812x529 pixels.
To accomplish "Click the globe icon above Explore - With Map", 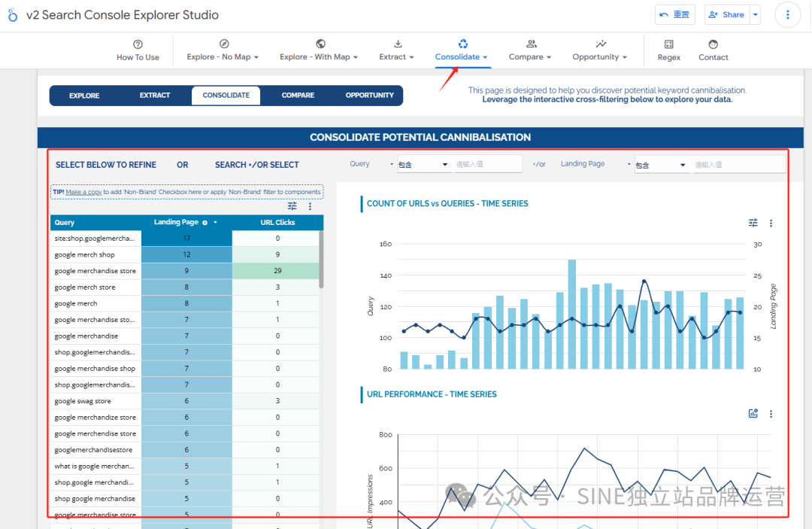I will (x=320, y=44).
